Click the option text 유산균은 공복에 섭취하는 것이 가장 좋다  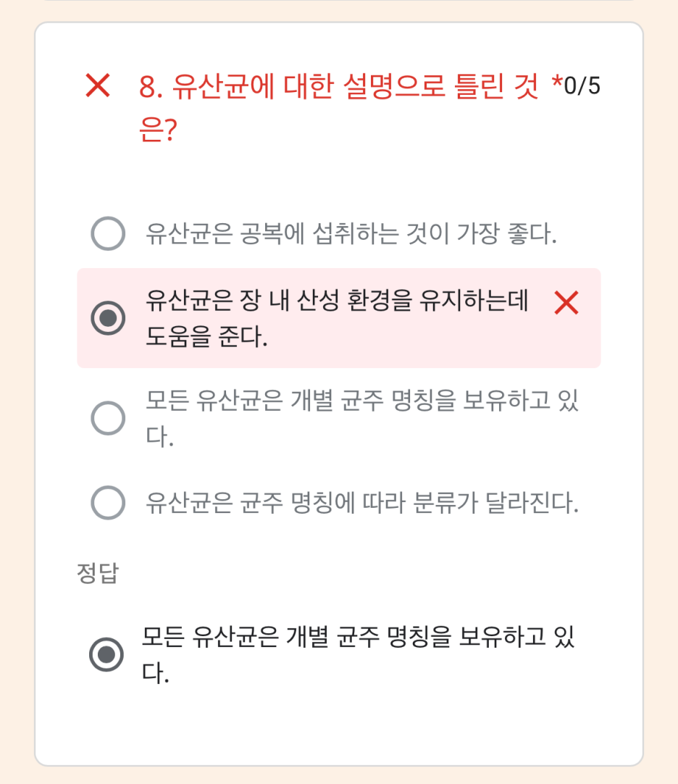(x=351, y=233)
